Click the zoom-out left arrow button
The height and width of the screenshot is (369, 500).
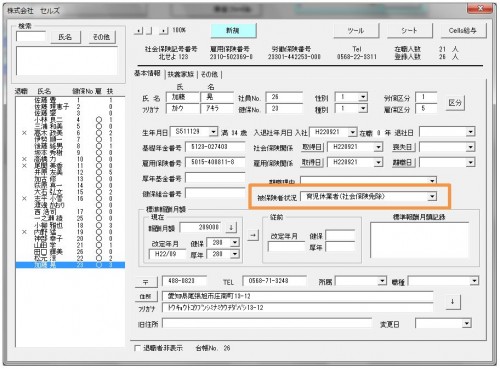[x=139, y=31]
